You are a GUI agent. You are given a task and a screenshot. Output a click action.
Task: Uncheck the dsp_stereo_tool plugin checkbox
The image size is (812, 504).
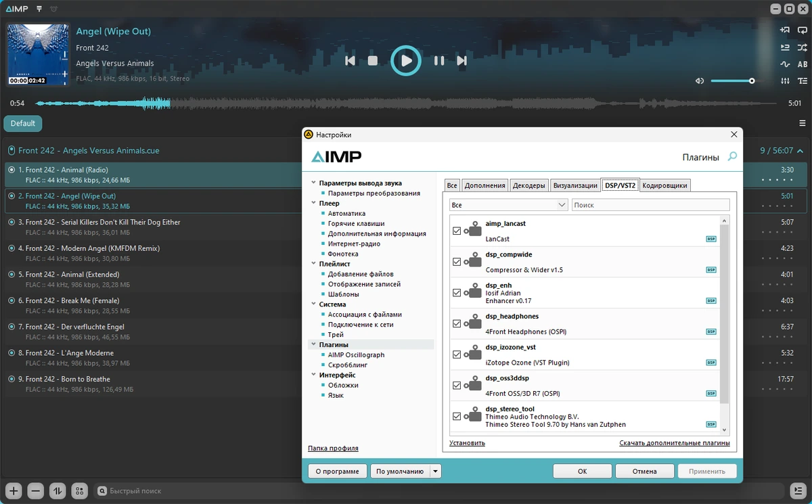pos(457,417)
